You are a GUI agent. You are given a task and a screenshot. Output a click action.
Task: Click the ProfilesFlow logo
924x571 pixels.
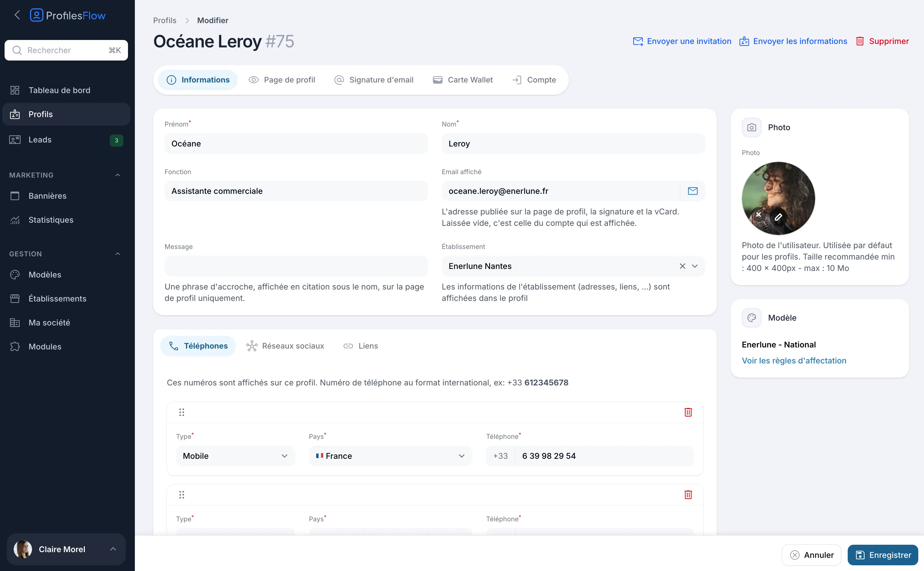pyautogui.click(x=68, y=15)
